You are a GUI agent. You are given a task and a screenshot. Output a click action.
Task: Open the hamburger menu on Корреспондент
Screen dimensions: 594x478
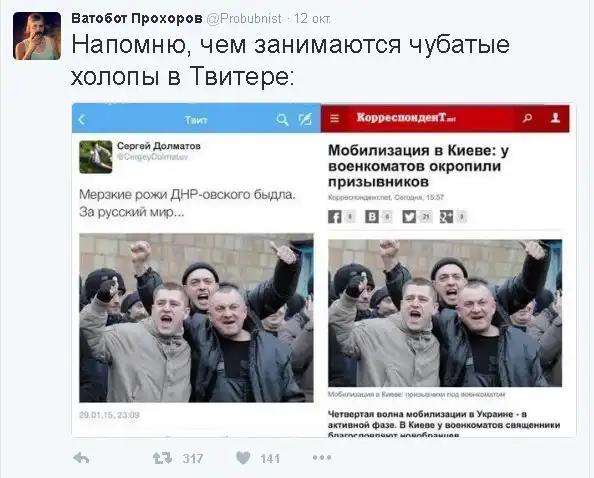tap(335, 119)
